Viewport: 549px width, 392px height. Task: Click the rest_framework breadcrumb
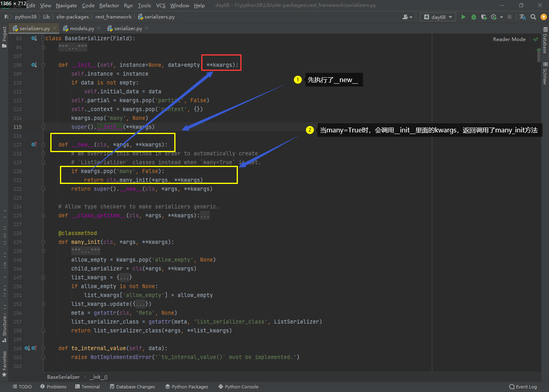point(114,17)
